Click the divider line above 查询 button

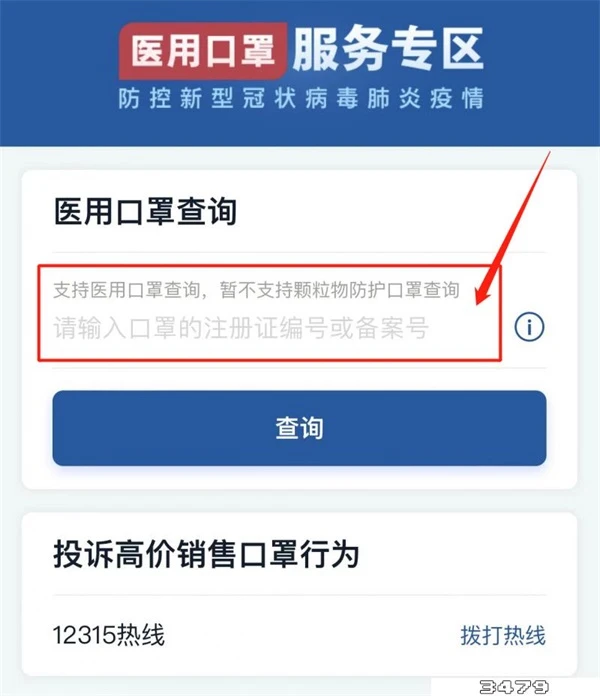(x=299, y=368)
